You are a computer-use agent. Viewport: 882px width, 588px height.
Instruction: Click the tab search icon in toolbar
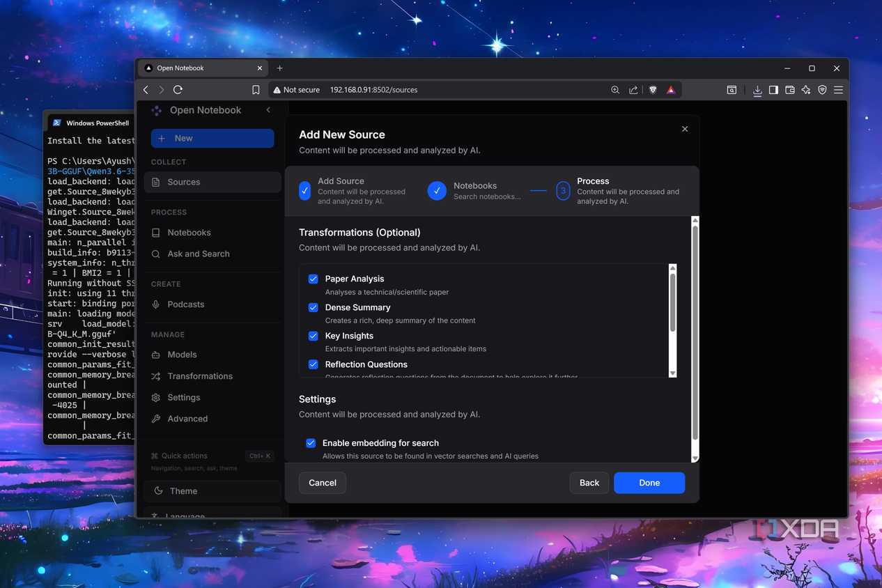coord(732,90)
